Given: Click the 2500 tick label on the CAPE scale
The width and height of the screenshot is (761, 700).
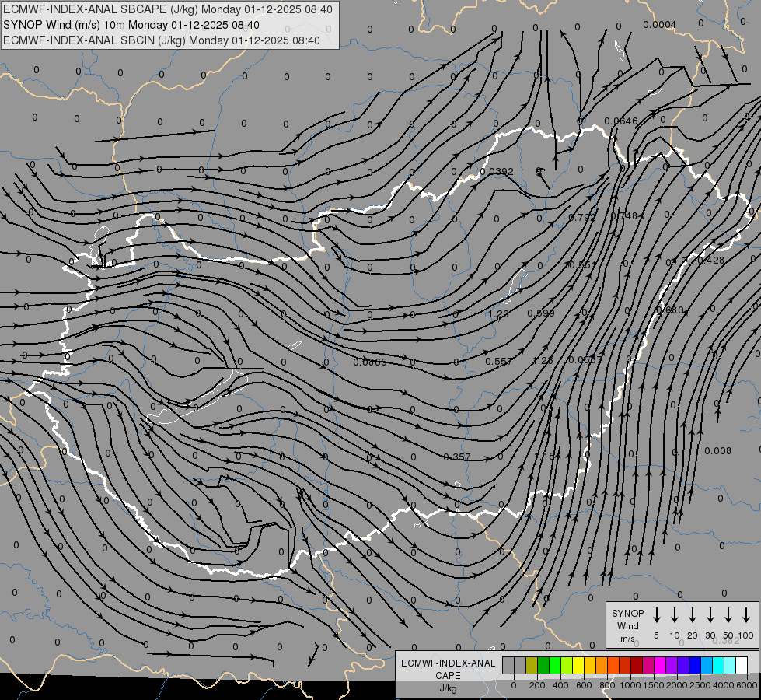Looking at the screenshot, I should coord(700,685).
